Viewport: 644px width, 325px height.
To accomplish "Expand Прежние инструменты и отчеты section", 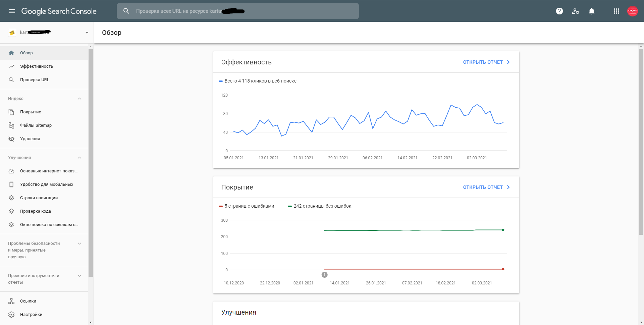I will click(x=79, y=276).
